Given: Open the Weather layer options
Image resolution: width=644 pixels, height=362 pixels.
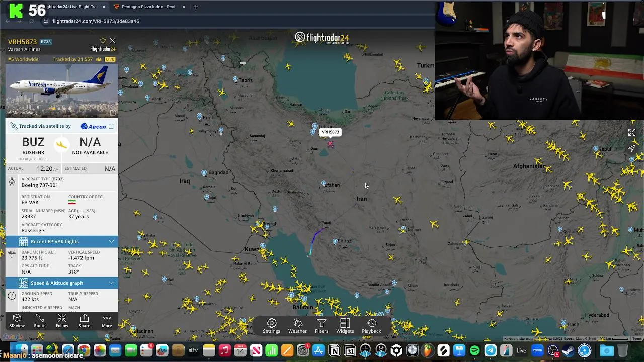Looking at the screenshot, I should [x=297, y=326].
